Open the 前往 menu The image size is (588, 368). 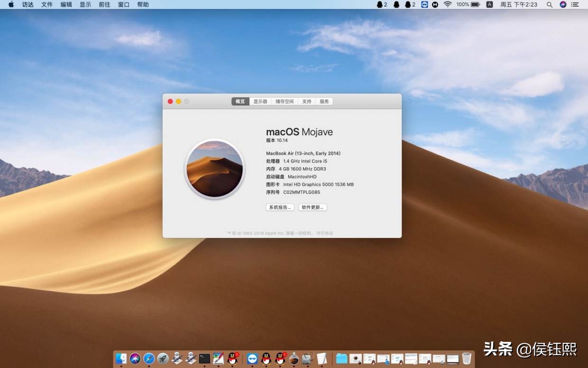tap(104, 4)
